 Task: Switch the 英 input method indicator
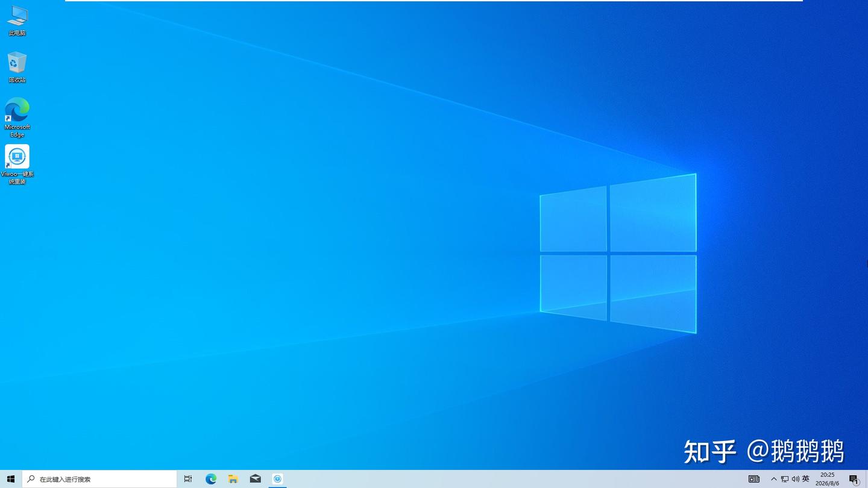click(x=806, y=479)
